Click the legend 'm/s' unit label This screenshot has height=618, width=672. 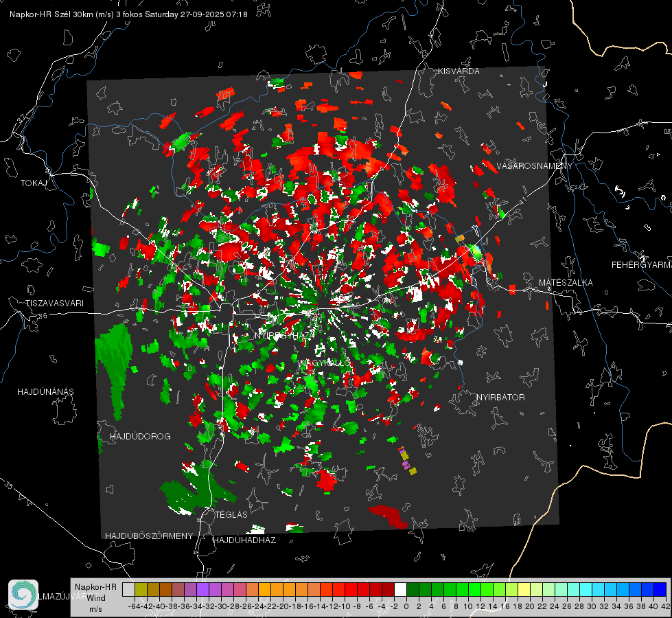click(95, 609)
